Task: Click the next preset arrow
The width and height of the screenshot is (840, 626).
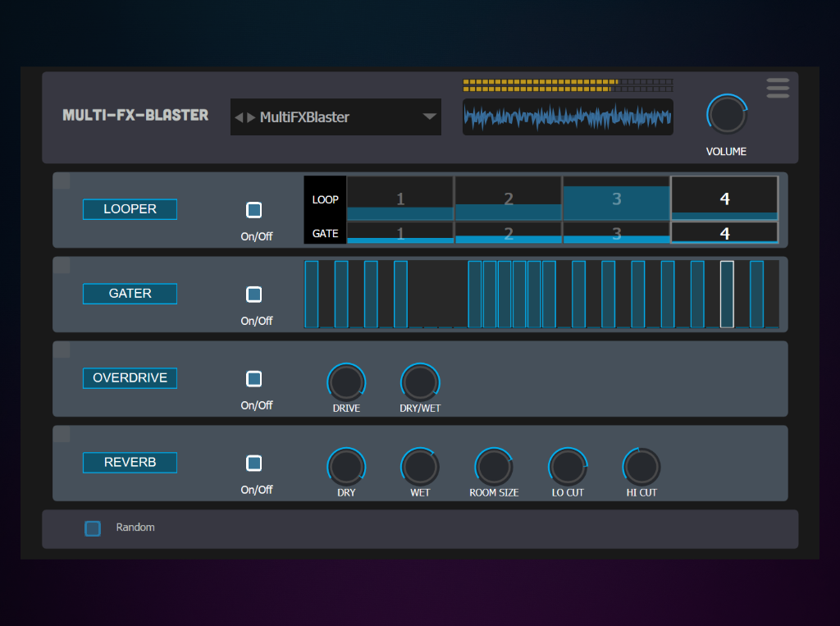Action: click(x=251, y=117)
